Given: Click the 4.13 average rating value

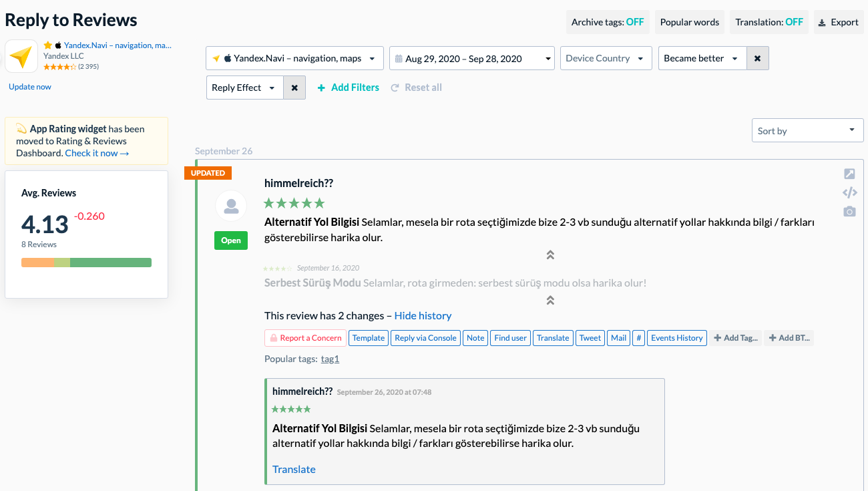Looking at the screenshot, I should pyautogui.click(x=45, y=224).
